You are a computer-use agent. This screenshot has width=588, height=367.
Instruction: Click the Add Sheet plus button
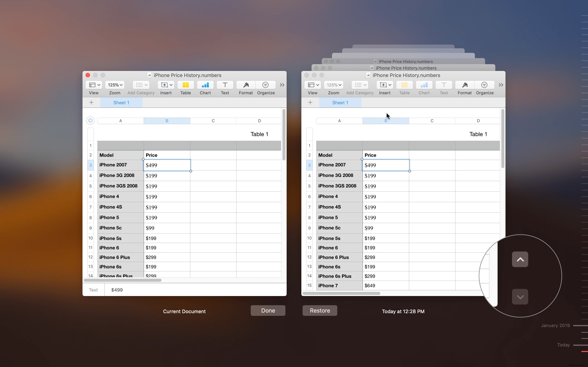[x=91, y=103]
